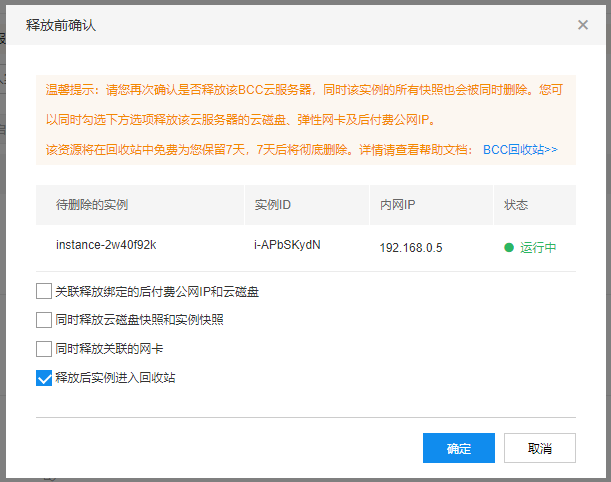Click the 释放前确认 dialog title

(62, 24)
